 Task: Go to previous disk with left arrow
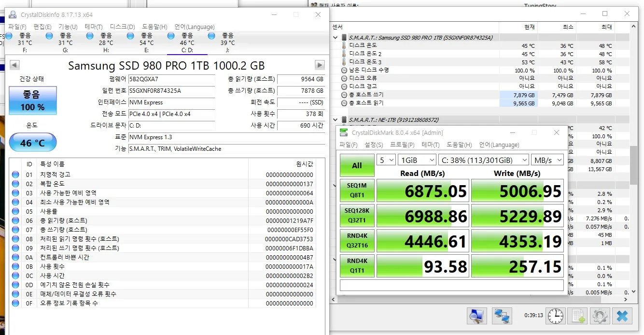tap(14, 65)
